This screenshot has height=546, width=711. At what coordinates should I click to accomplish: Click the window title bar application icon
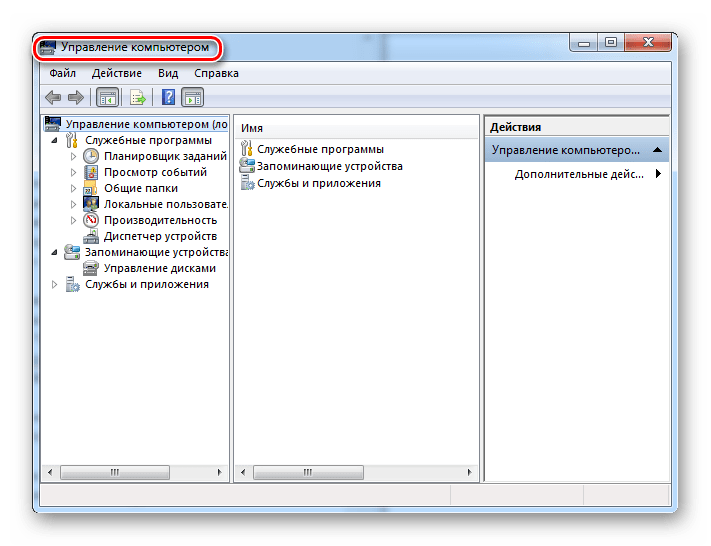47,48
